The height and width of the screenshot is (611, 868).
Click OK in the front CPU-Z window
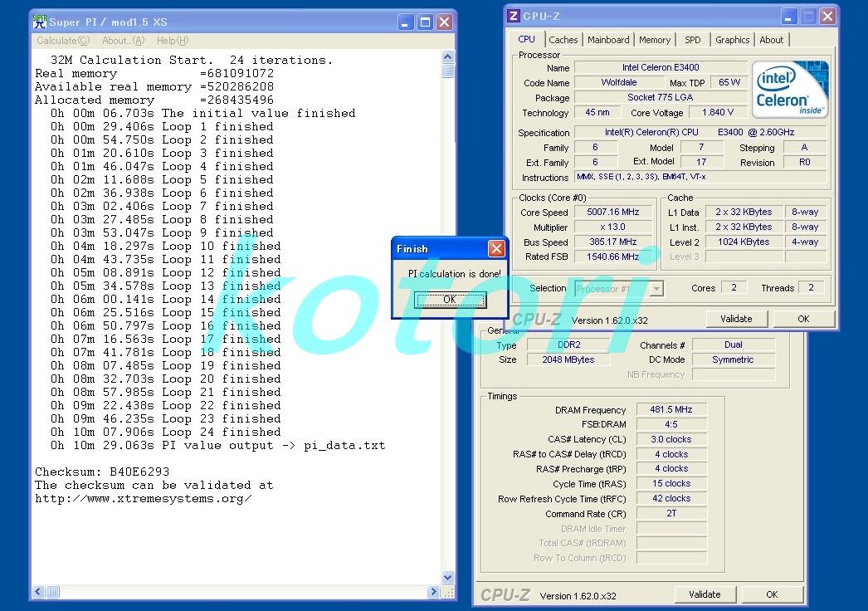point(803,319)
